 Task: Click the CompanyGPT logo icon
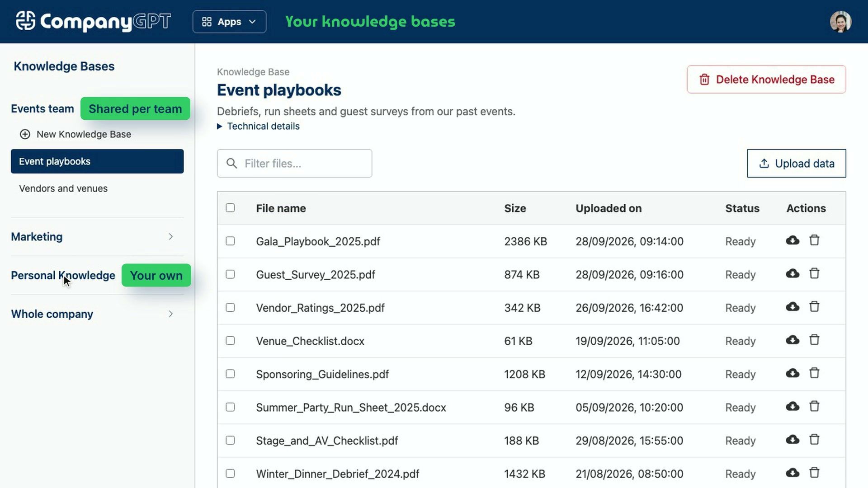25,21
